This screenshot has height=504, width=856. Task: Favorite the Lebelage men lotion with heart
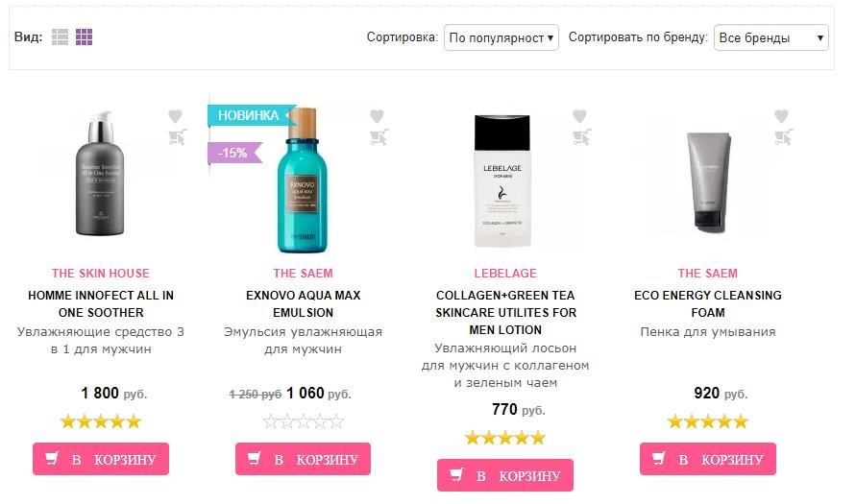click(x=579, y=116)
